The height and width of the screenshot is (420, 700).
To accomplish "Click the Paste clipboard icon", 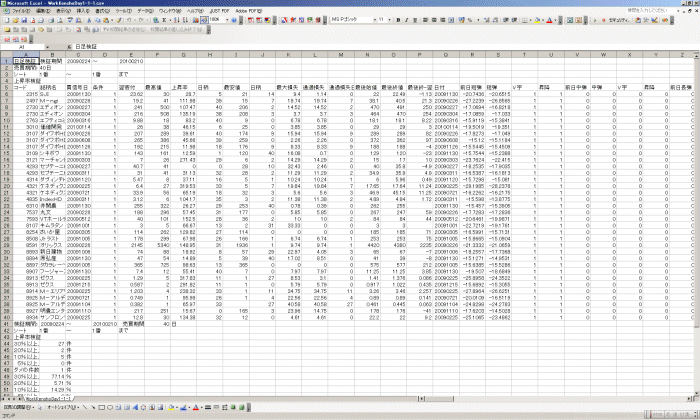I will coord(106,20).
